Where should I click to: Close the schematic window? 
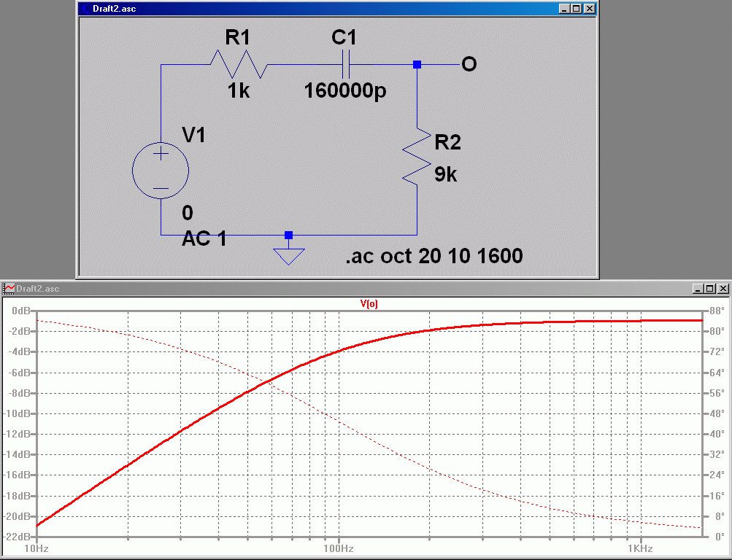click(x=590, y=9)
